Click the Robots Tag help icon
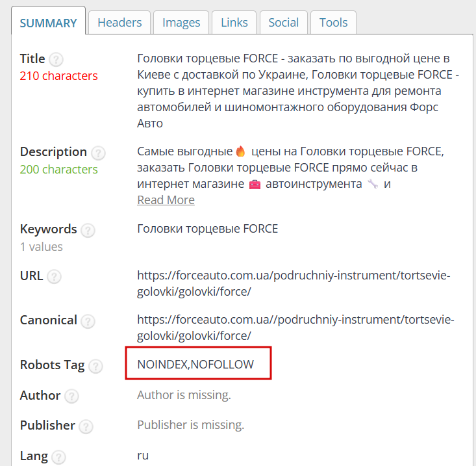The height and width of the screenshot is (466, 476). coord(95,366)
